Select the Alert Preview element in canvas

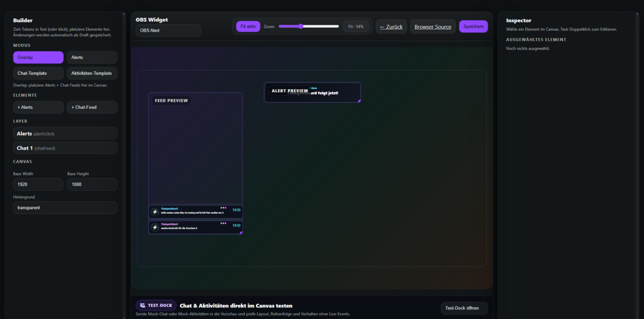pyautogui.click(x=312, y=92)
